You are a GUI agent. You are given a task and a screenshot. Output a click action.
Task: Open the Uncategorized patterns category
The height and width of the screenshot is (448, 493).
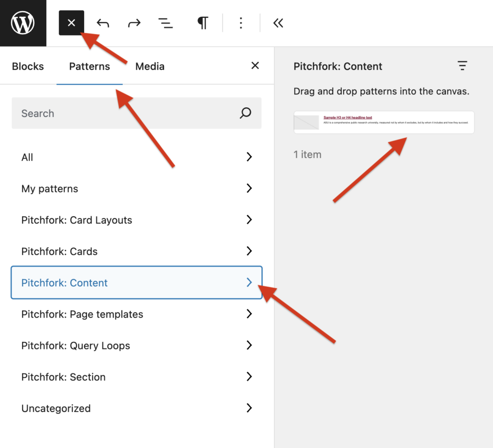click(136, 409)
